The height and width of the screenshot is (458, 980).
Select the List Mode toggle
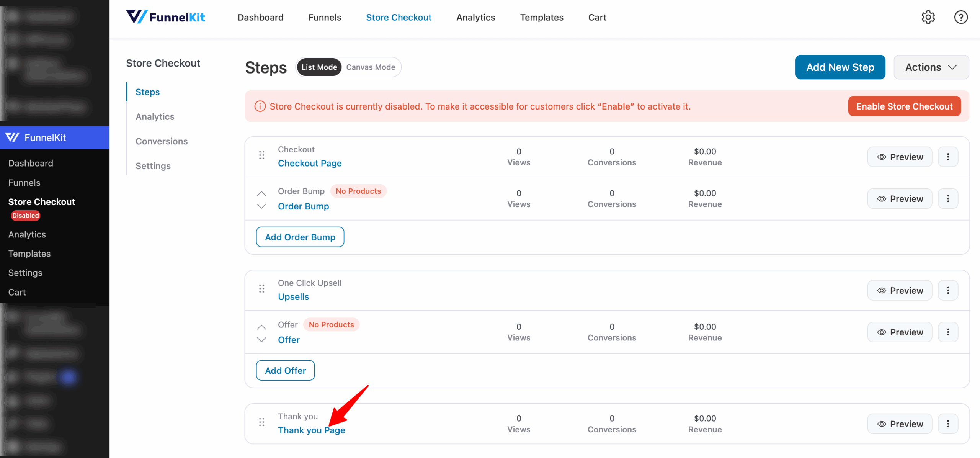tap(319, 67)
